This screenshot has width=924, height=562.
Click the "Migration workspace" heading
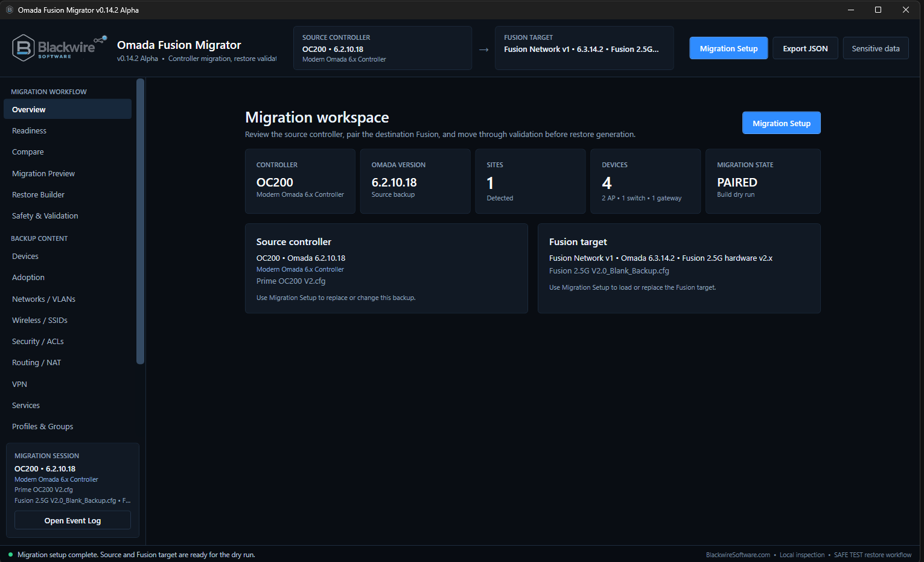(317, 117)
